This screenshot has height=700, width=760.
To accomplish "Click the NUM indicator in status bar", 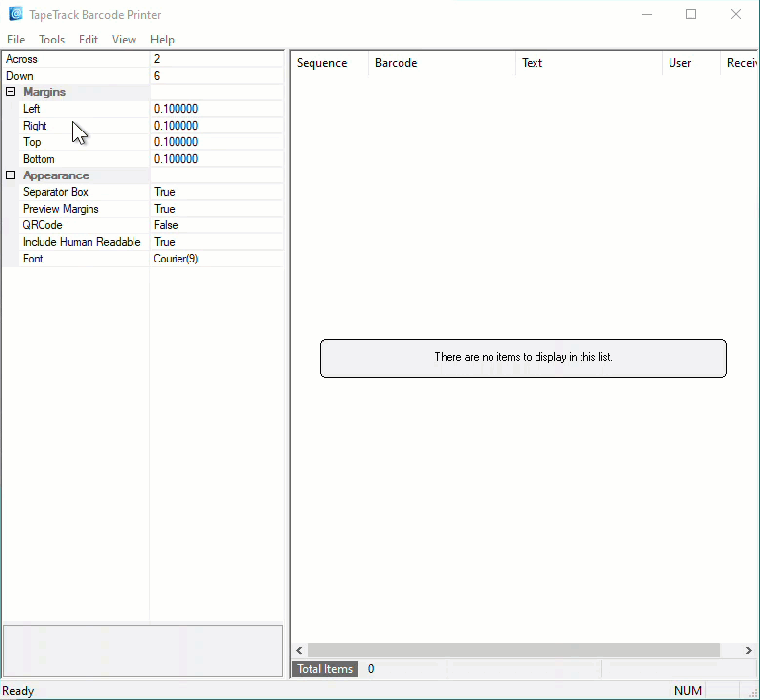I will pos(688,691).
